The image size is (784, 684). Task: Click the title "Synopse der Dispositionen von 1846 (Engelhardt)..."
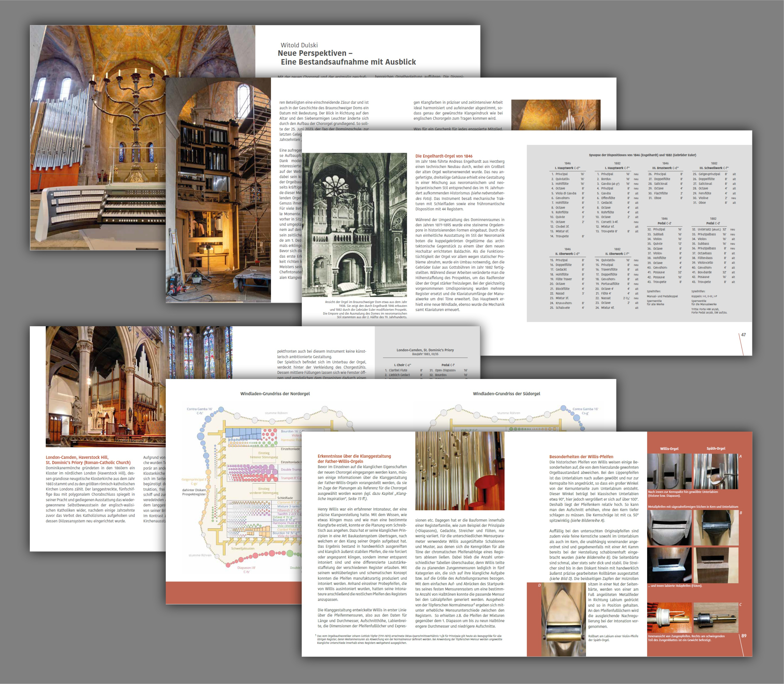click(x=642, y=155)
